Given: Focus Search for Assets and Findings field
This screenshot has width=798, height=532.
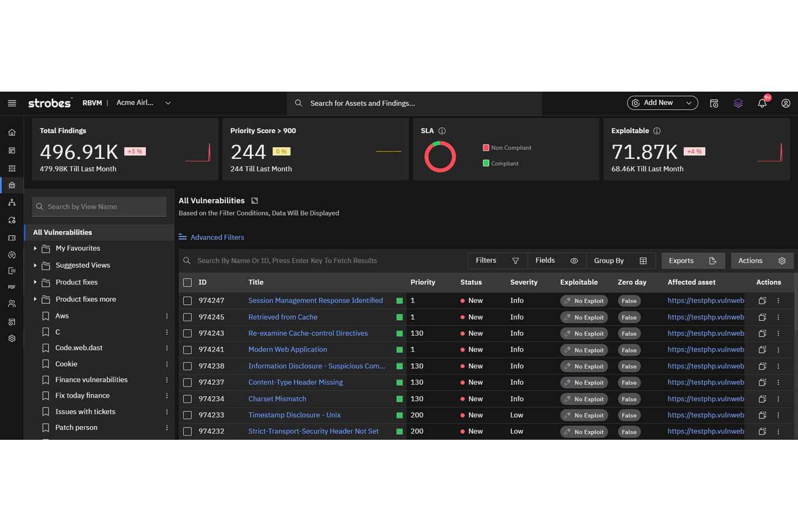Looking at the screenshot, I should pyautogui.click(x=414, y=103).
